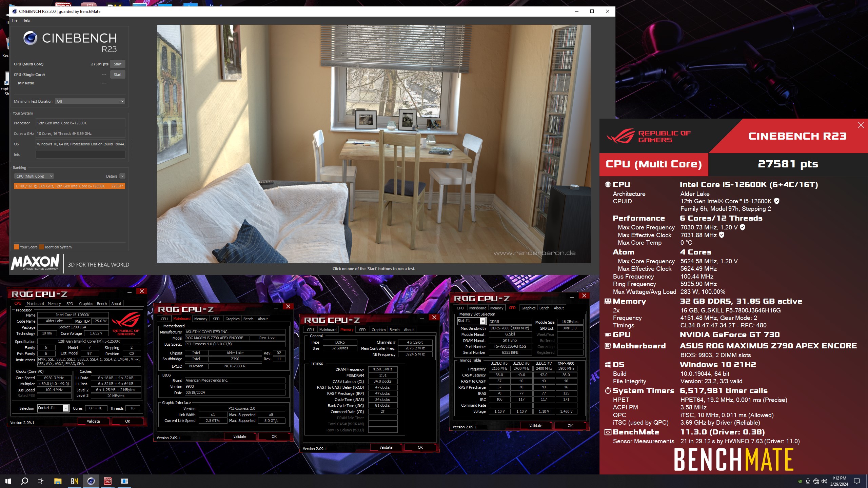Click the 'NVIDIA GeForce GT 730' GPU entry

pyautogui.click(x=730, y=335)
